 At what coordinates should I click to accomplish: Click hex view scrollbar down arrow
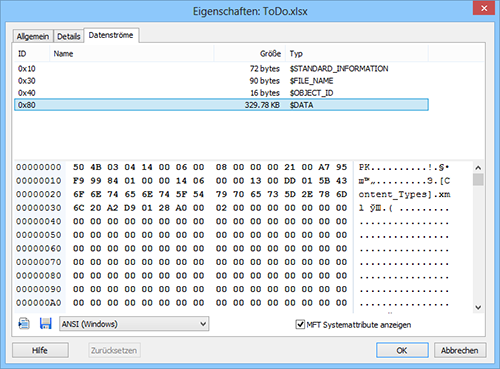(478, 307)
